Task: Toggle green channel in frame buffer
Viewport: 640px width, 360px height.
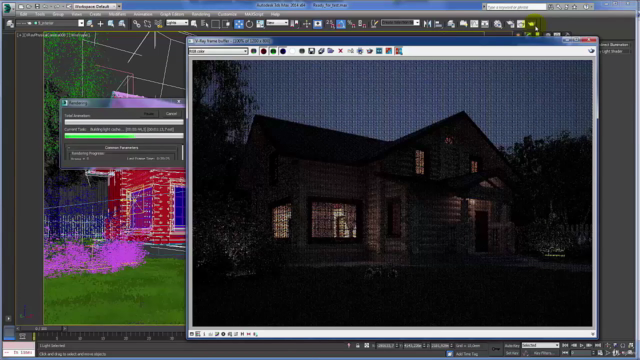Action: click(x=273, y=51)
